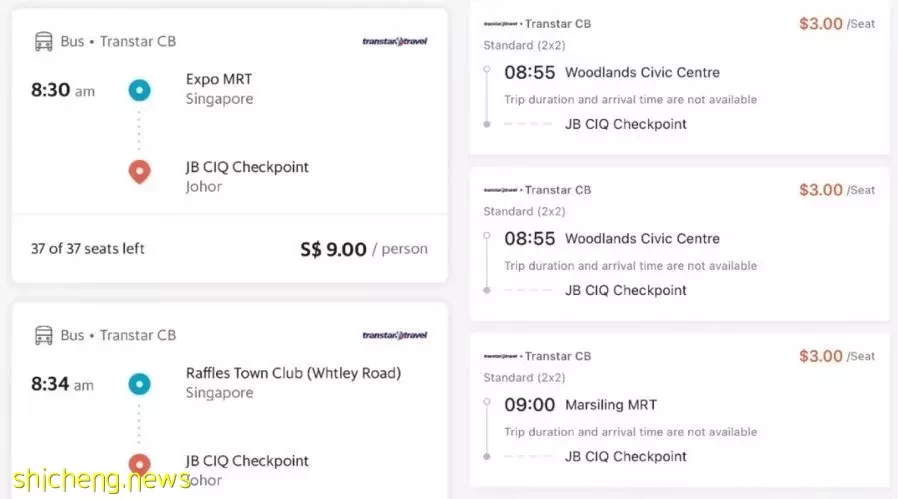Click the 8:34 am departure time
The height and width of the screenshot is (499, 898).
tap(62, 384)
